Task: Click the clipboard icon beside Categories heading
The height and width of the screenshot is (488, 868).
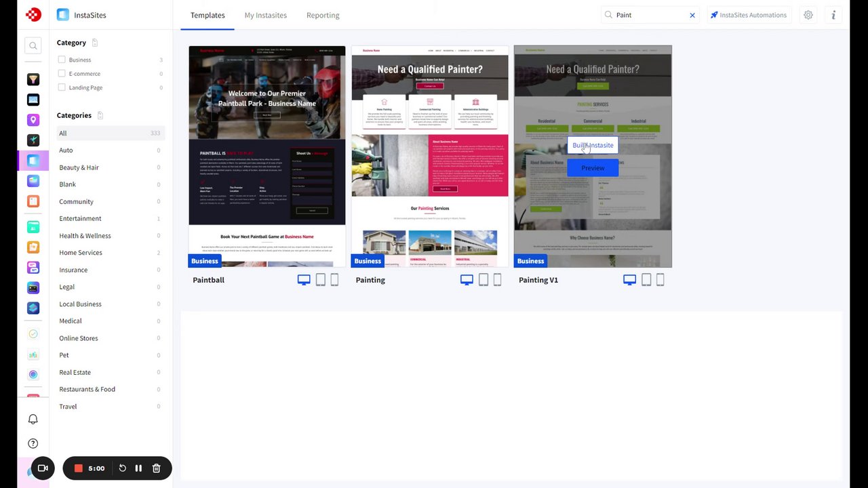Action: click(x=100, y=115)
